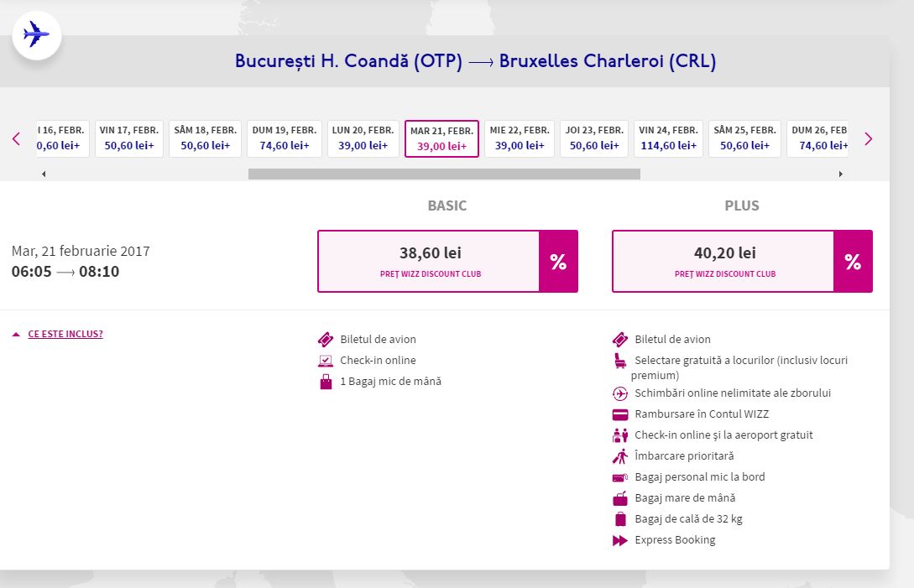Click the seat selection icon under PLUS
The height and width of the screenshot is (588, 914).
pyautogui.click(x=620, y=362)
